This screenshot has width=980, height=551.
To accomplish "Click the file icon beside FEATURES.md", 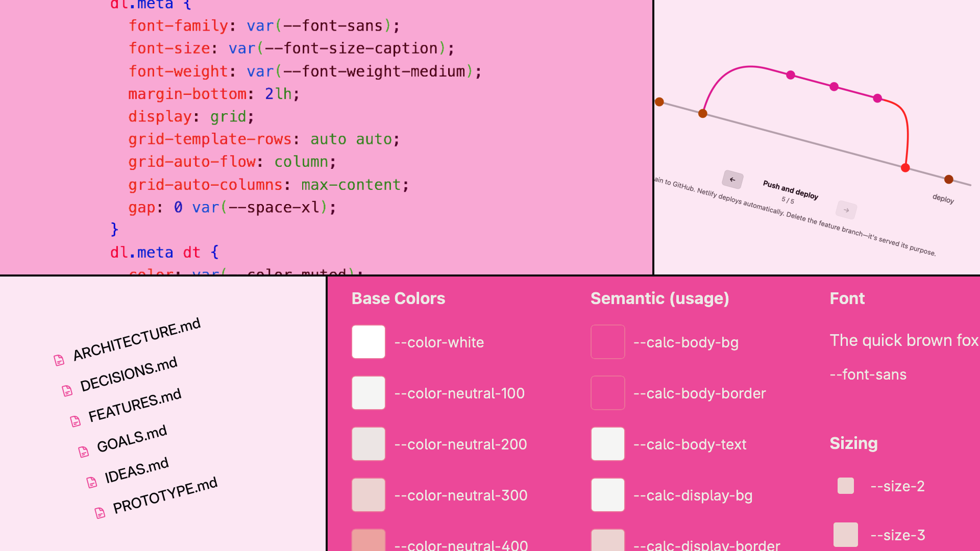I will pyautogui.click(x=76, y=421).
